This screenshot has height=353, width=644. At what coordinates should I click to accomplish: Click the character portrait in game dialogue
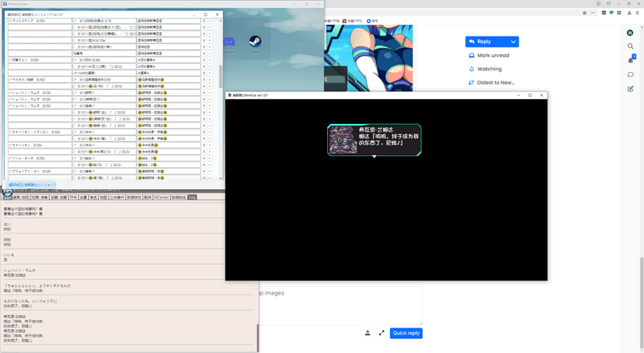pyautogui.click(x=342, y=140)
